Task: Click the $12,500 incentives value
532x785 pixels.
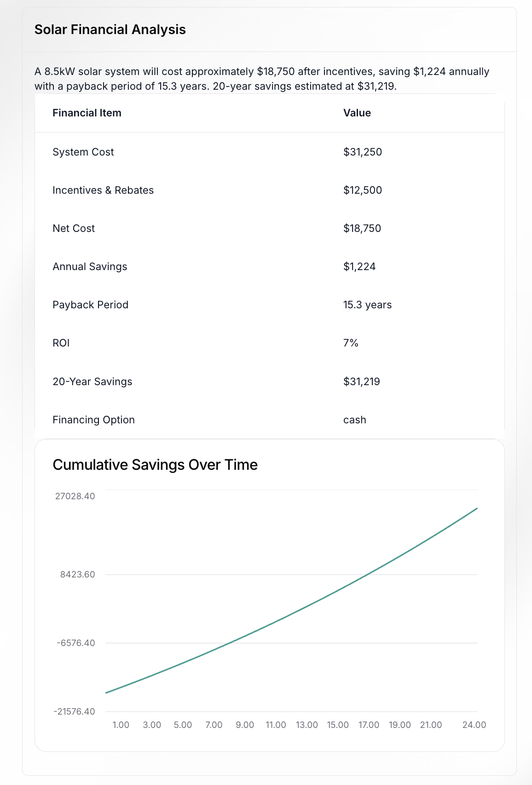Action: click(x=363, y=190)
